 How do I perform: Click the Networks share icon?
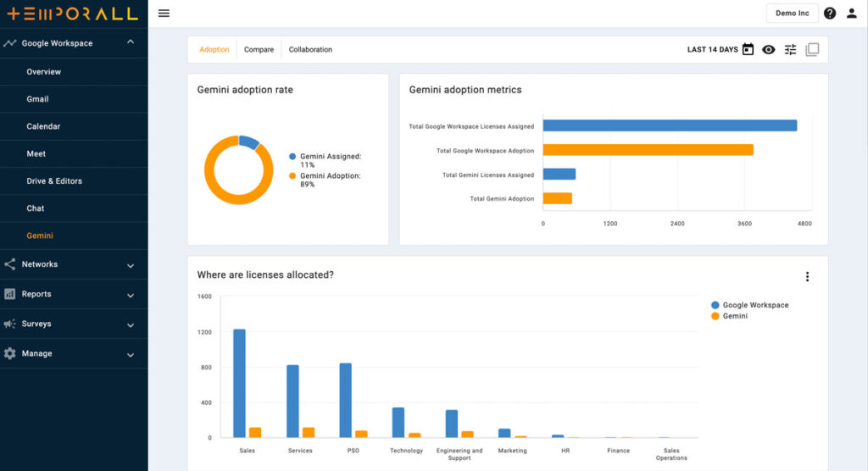[x=9, y=264]
